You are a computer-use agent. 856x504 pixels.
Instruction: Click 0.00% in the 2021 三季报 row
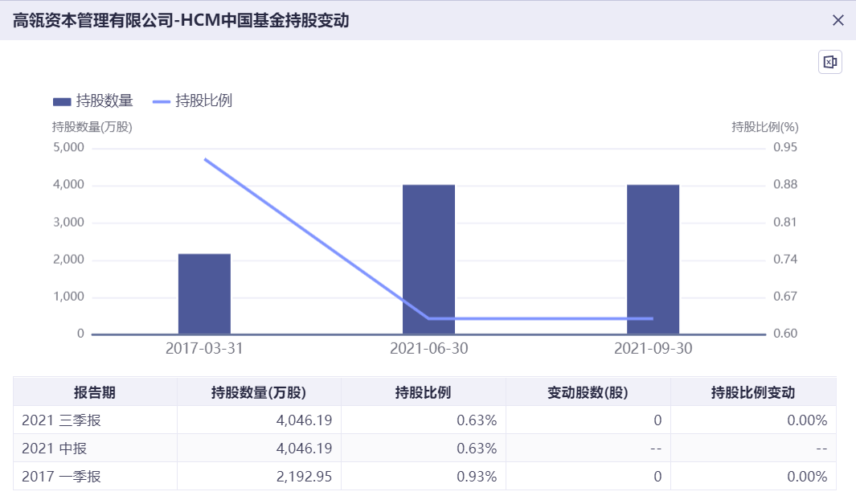807,420
